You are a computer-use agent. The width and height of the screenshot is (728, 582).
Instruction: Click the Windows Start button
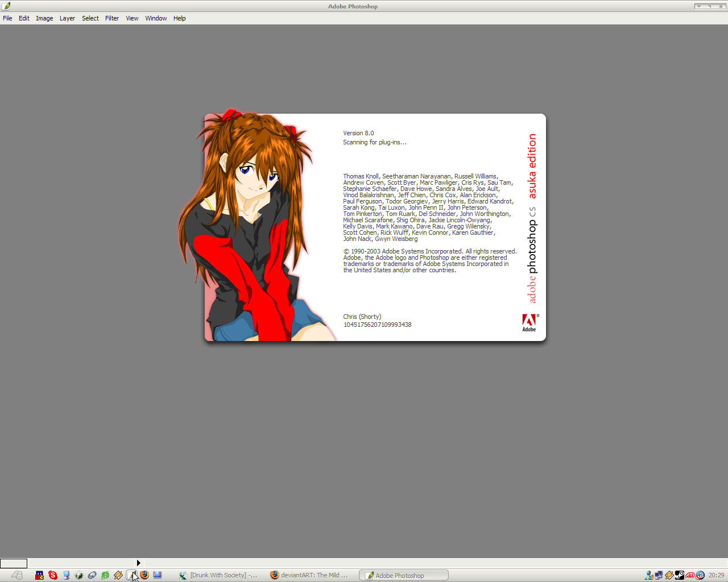click(17, 575)
